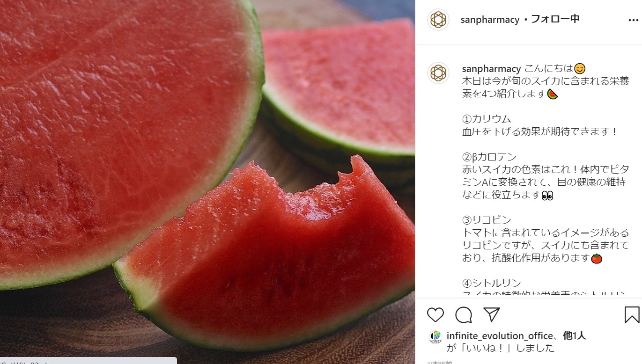
Task: Click the ③リコピン caption heading
Action: (x=487, y=220)
